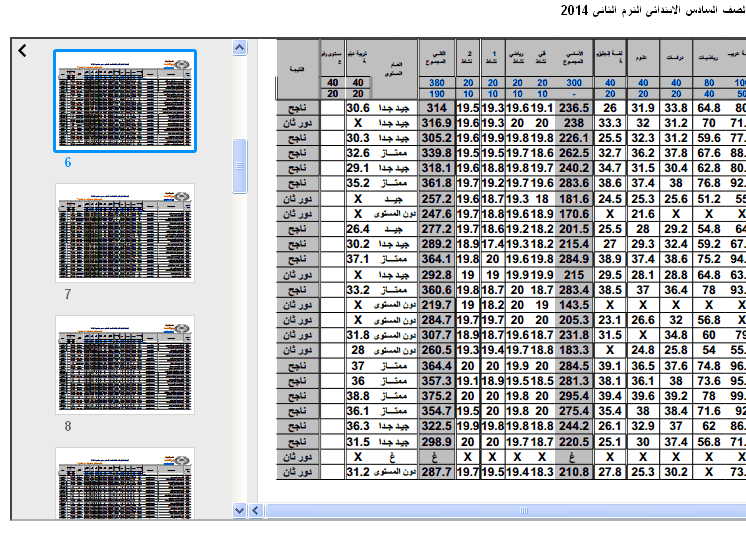
Task: Click English score cell 39.4
Action: click(x=610, y=396)
